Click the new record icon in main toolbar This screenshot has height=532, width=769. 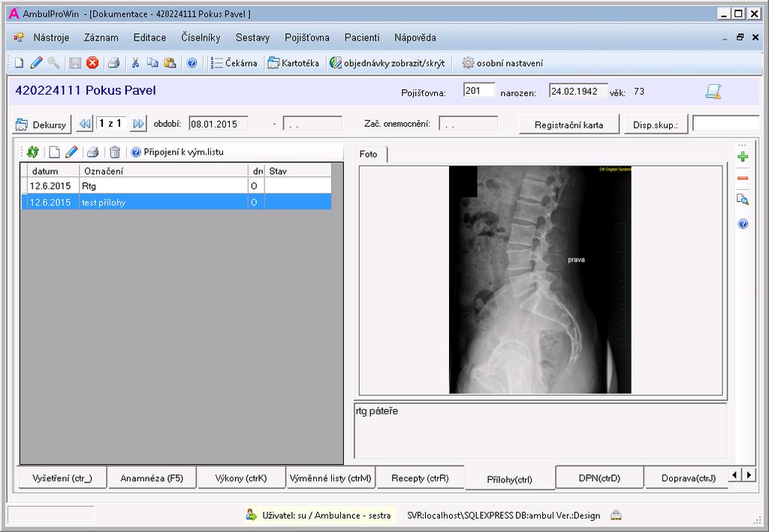click(x=19, y=63)
